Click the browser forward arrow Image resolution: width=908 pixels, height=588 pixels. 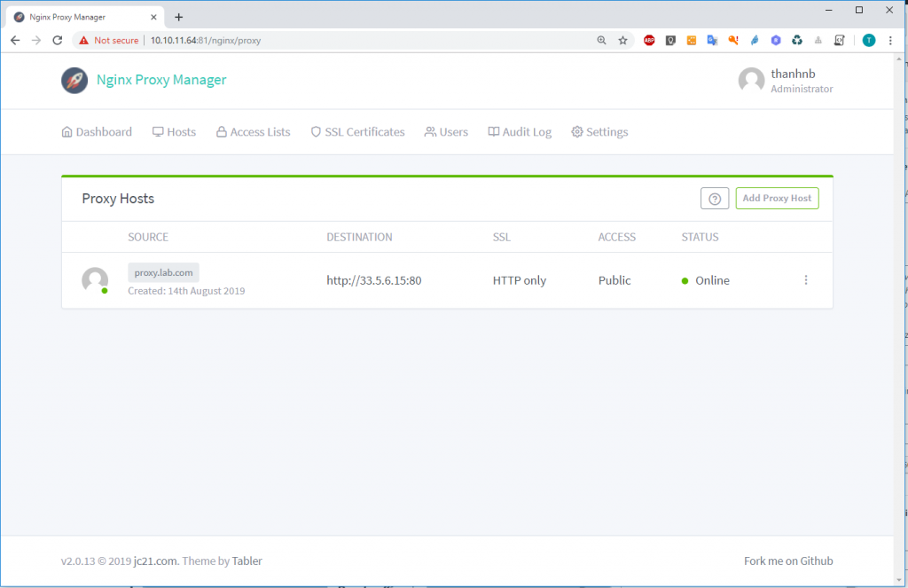pos(35,40)
